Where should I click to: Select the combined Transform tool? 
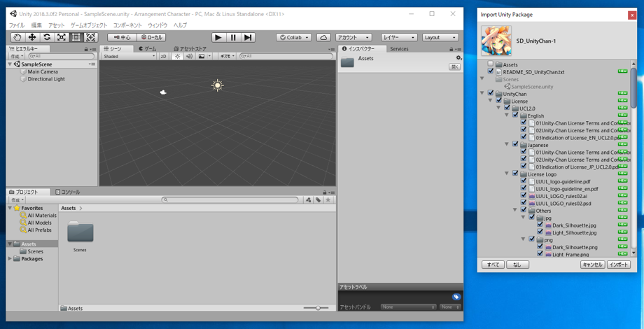tap(91, 37)
